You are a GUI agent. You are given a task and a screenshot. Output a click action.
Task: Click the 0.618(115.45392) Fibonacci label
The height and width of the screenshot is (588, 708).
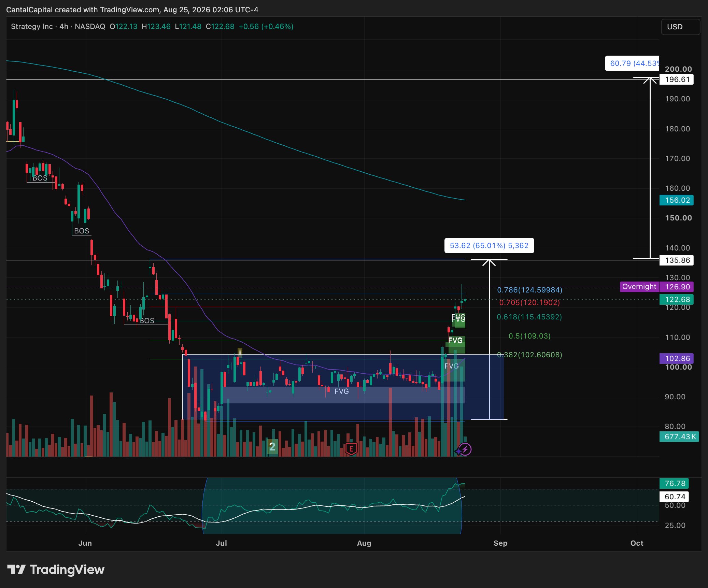[529, 317]
